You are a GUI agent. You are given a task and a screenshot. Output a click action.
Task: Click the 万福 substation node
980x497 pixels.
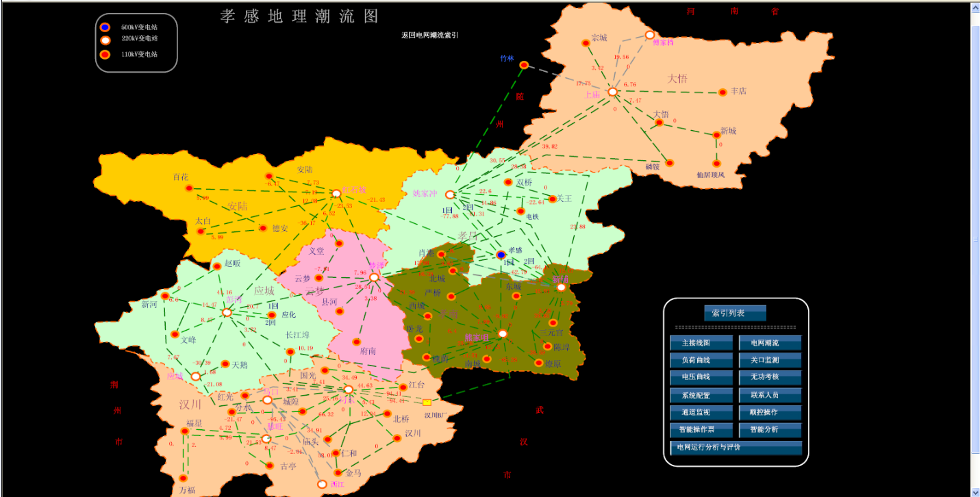click(x=184, y=479)
